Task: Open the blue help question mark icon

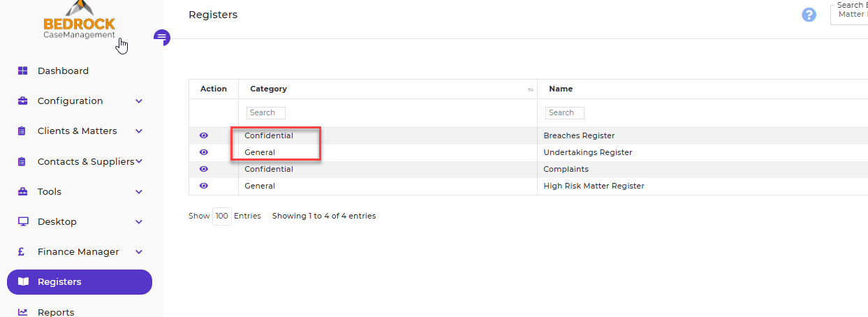Action: click(809, 15)
